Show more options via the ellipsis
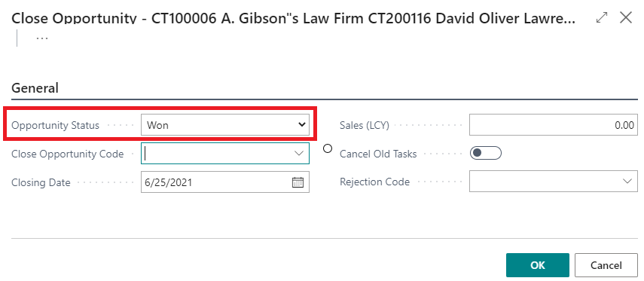 (42, 38)
